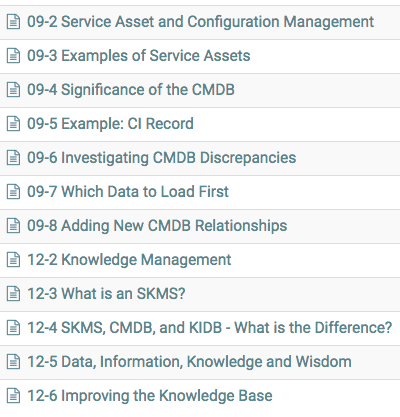Click document icon beside 09-5 CI Record

coord(13,124)
